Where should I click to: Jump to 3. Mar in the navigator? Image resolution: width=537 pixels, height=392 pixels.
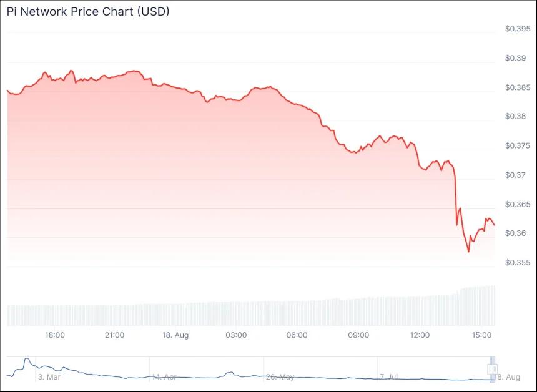pos(49,377)
